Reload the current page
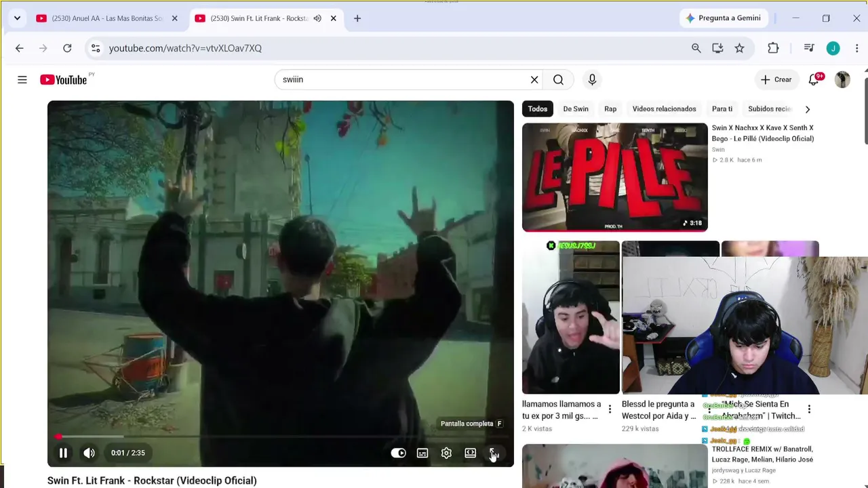Screen dimensions: 868x488 67,48
